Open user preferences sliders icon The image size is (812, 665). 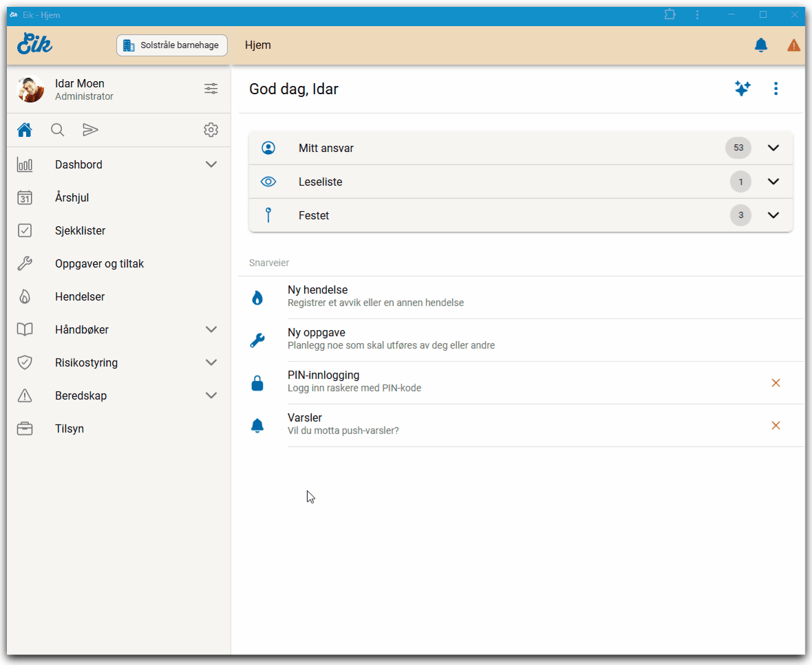(x=211, y=89)
